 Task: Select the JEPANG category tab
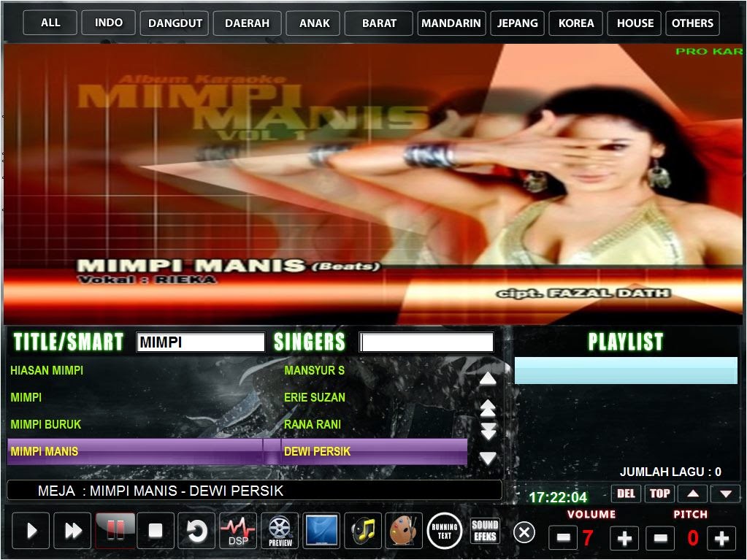(518, 23)
